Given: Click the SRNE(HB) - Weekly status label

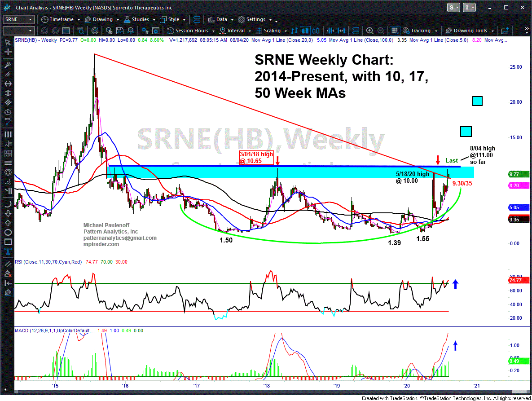Looking at the screenshot, I should pos(36,40).
